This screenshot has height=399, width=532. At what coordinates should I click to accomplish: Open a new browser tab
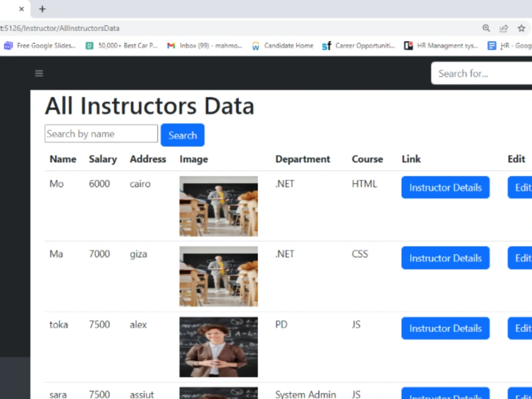tap(42, 9)
